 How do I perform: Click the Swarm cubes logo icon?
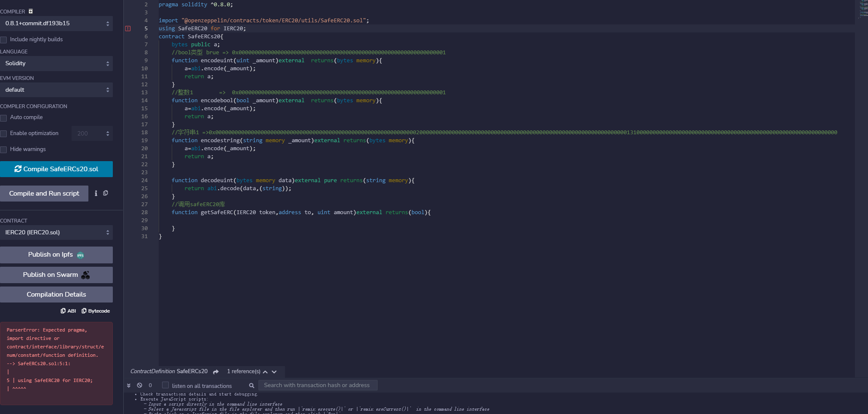85,275
